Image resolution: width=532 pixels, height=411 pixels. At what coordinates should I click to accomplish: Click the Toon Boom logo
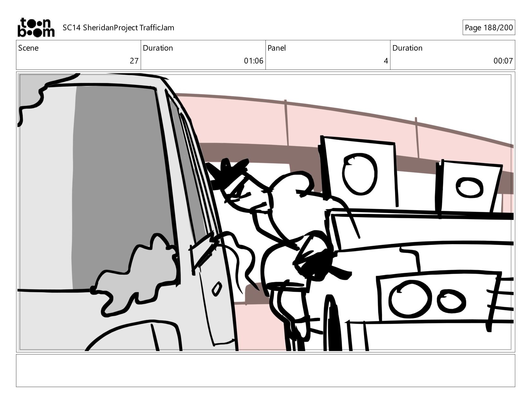(36, 27)
